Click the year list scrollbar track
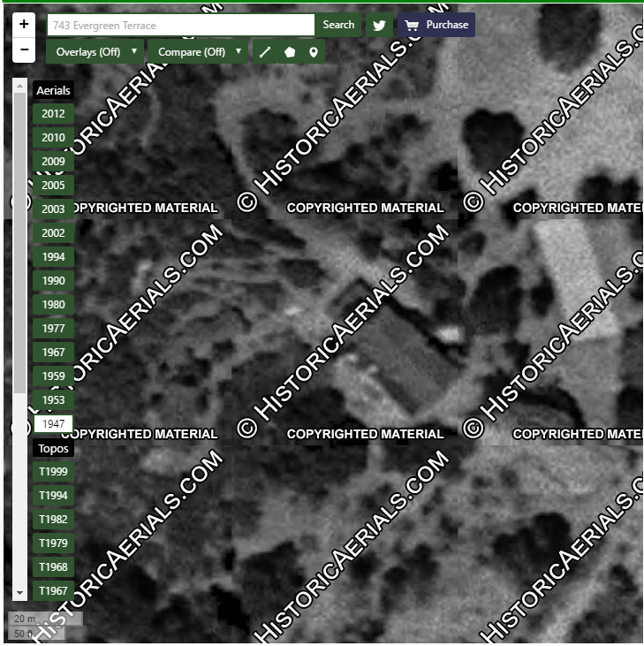The width and height of the screenshot is (644, 646). pos(19,495)
